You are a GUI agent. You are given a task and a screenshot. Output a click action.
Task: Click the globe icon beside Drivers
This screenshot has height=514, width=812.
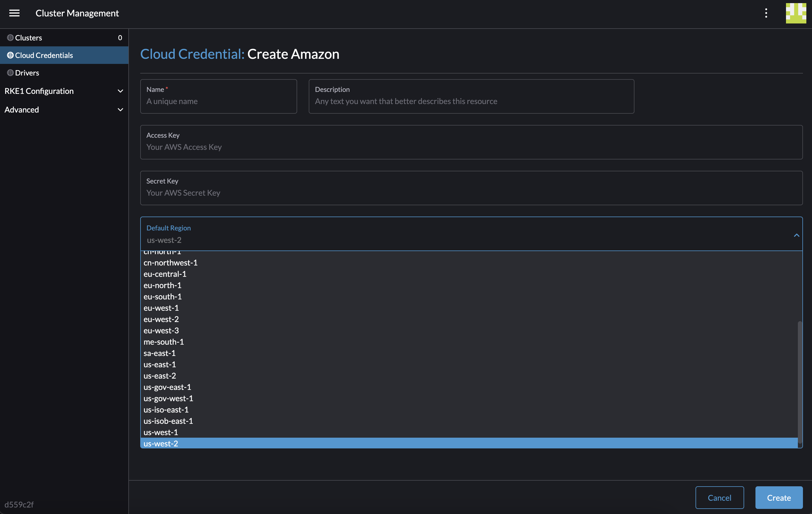coord(10,72)
